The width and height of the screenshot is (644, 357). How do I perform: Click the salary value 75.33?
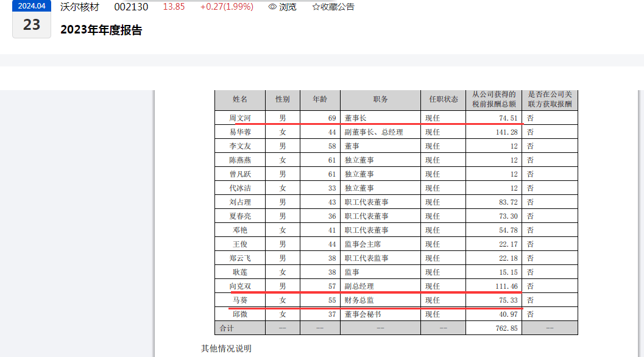click(509, 300)
